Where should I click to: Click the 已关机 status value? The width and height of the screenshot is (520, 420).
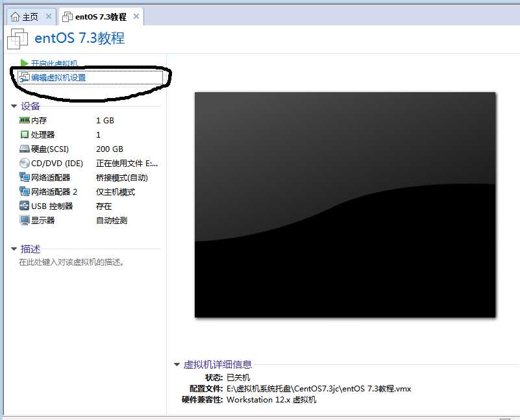238,378
